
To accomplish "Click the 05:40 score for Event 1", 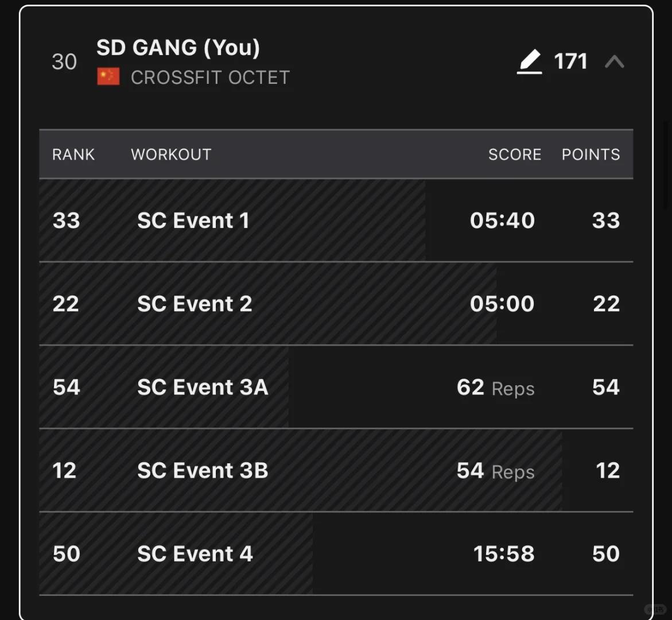I will click(502, 220).
